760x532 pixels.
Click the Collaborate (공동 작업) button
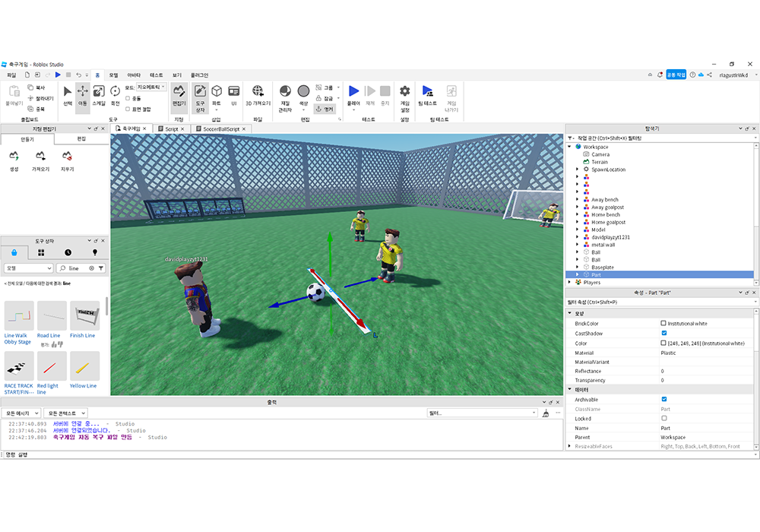pos(676,74)
